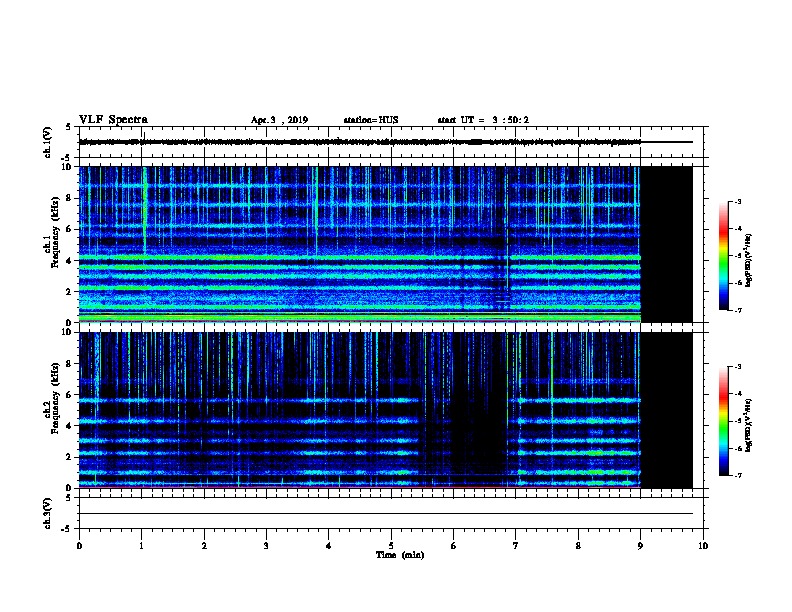Click the time axis tick label "9"

click(640, 546)
